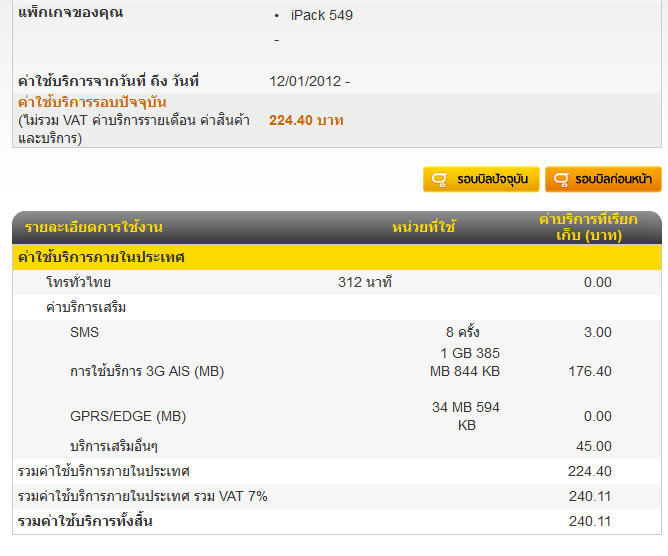668x556 pixels.
Task: Click the หน่วยที่ใช้ column header
Action: coord(423,227)
